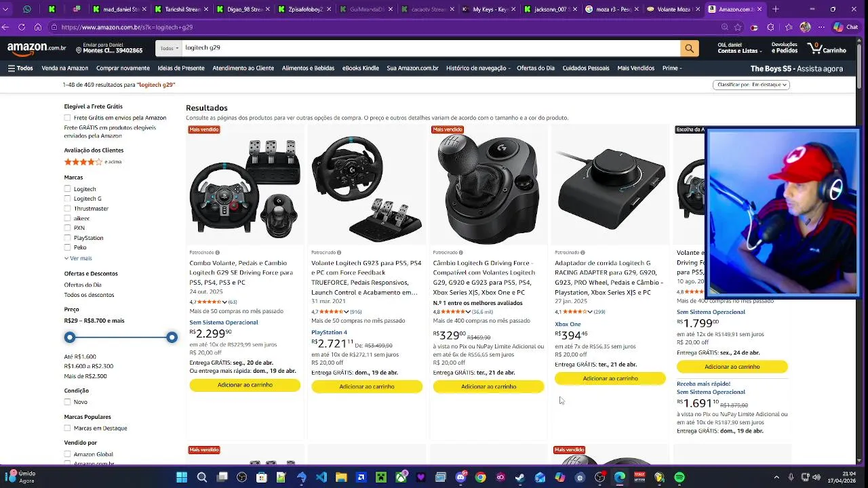Image resolution: width=868 pixels, height=488 pixels.
Task: Open Discord from taskbar
Action: [x=461, y=477]
